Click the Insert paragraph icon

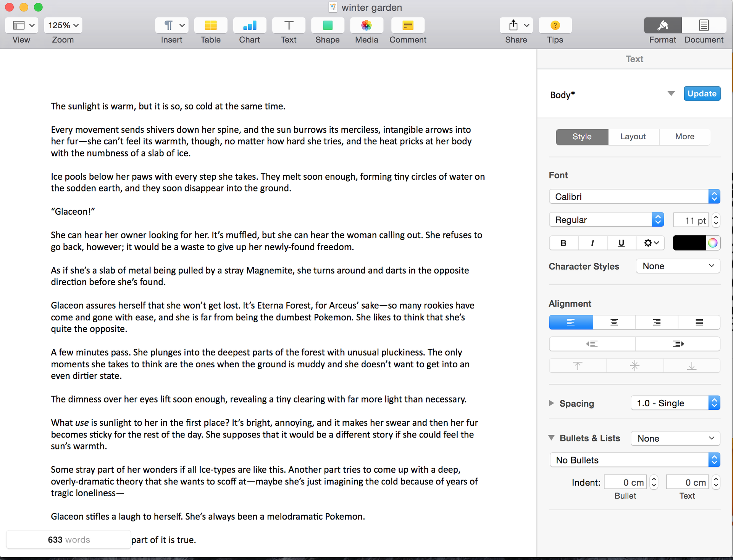click(168, 25)
